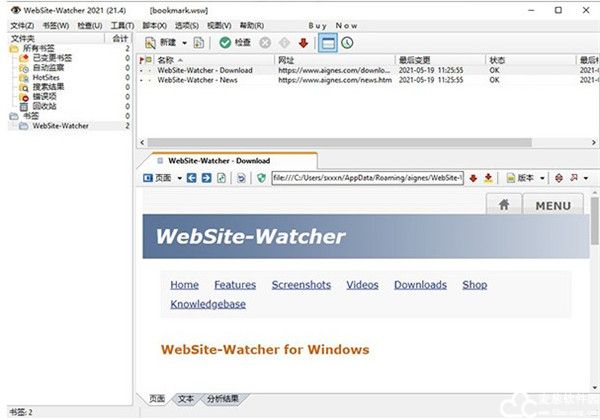This screenshot has width=600, height=420.
Task: Click the 版本 version icon
Action: [x=510, y=178]
